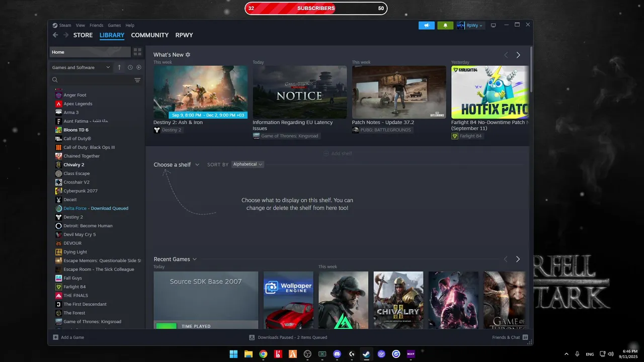
Task: Open the library collections grid view
Action: click(x=137, y=52)
